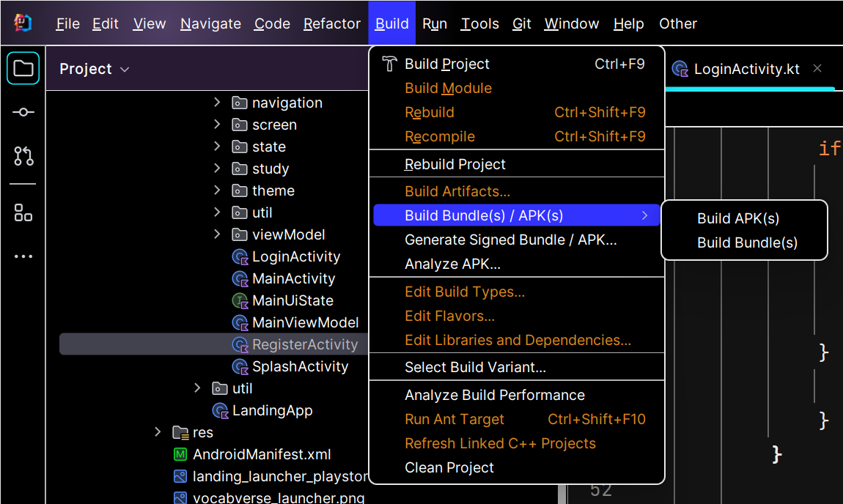The width and height of the screenshot is (843, 504).
Task: Click the Kotlin icon on LoginActivity.kt tab
Action: pos(680,69)
